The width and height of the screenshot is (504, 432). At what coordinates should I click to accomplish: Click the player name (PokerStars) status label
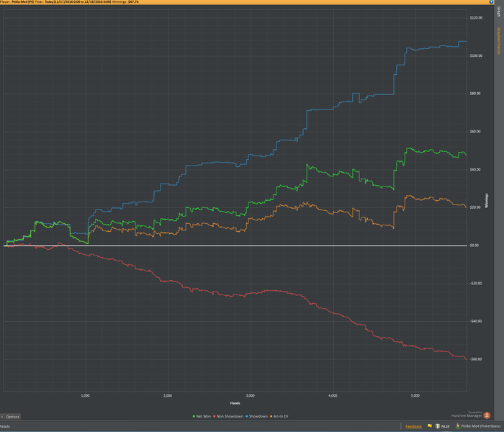coord(480,426)
